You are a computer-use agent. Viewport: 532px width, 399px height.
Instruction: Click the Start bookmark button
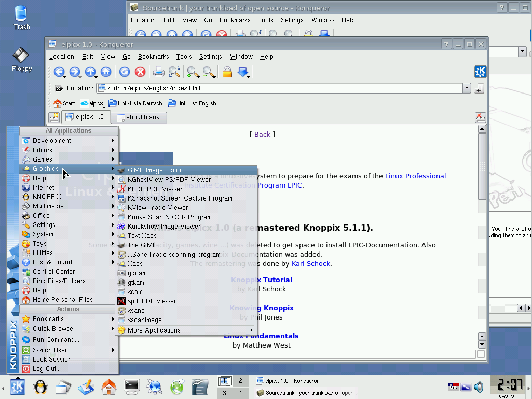click(64, 103)
